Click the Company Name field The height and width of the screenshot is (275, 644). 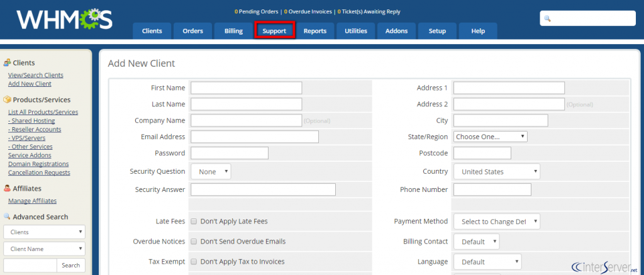coord(247,120)
